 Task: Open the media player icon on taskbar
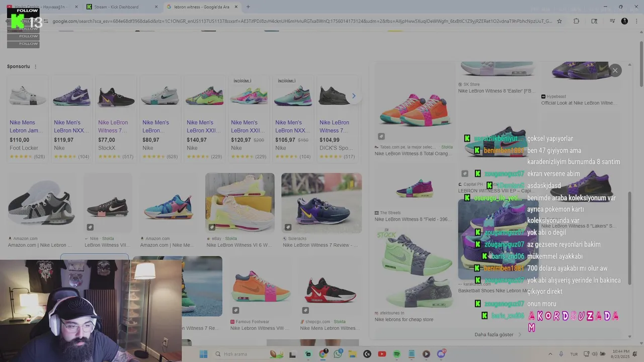coord(426,354)
